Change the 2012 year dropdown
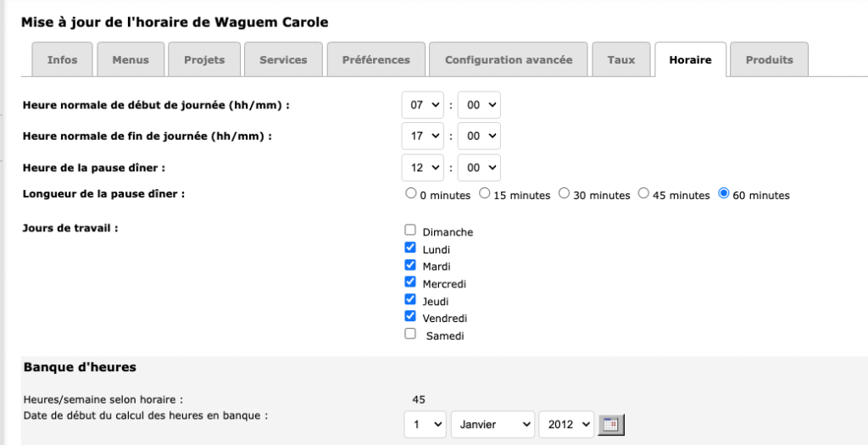This screenshot has width=868, height=445. 566,425
